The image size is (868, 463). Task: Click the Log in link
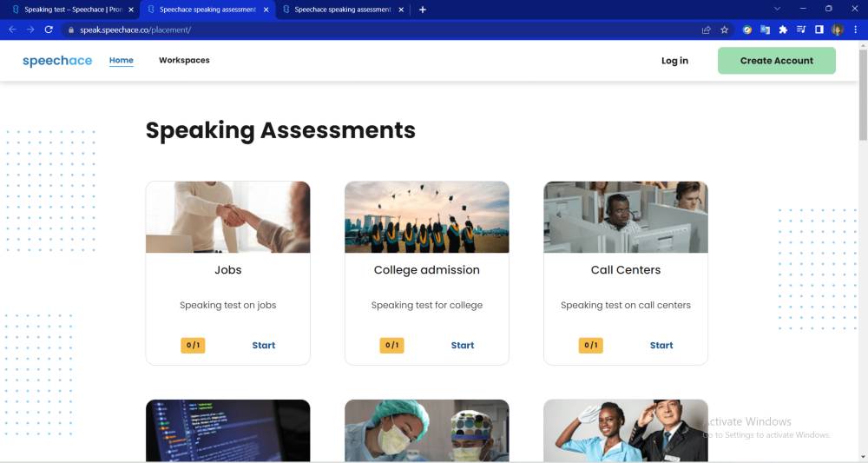point(674,61)
